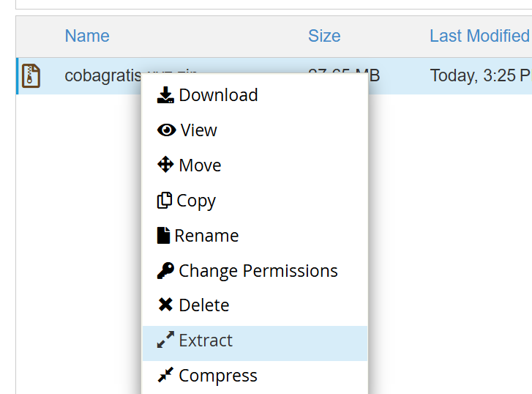The image size is (532, 394).
Task: Click the zip archive file icon
Action: [31, 75]
